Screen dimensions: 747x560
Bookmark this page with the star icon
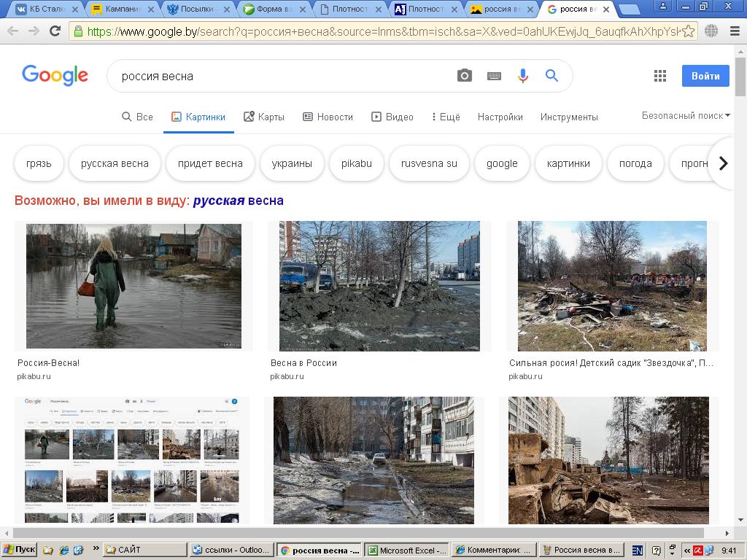point(688,31)
